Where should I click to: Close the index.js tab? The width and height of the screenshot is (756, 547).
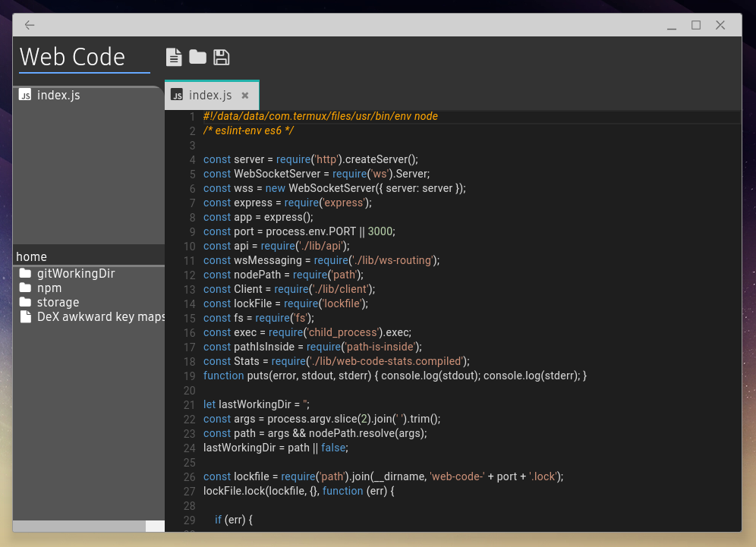(245, 96)
